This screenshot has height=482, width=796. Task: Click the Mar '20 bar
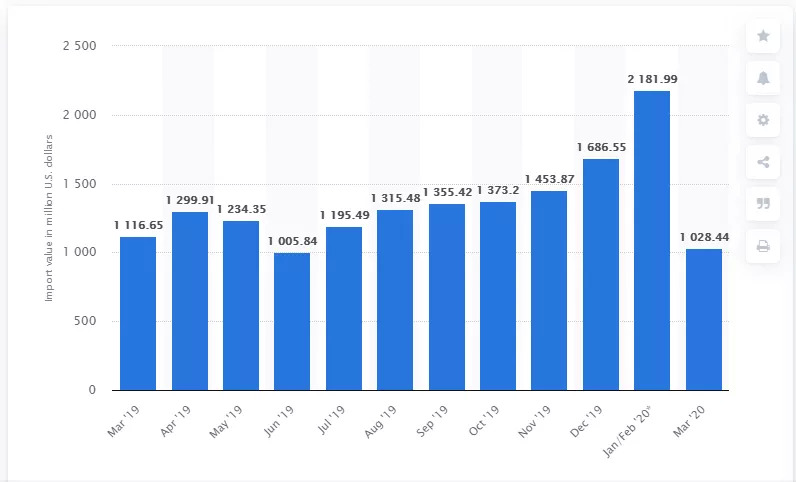pyautogui.click(x=703, y=319)
